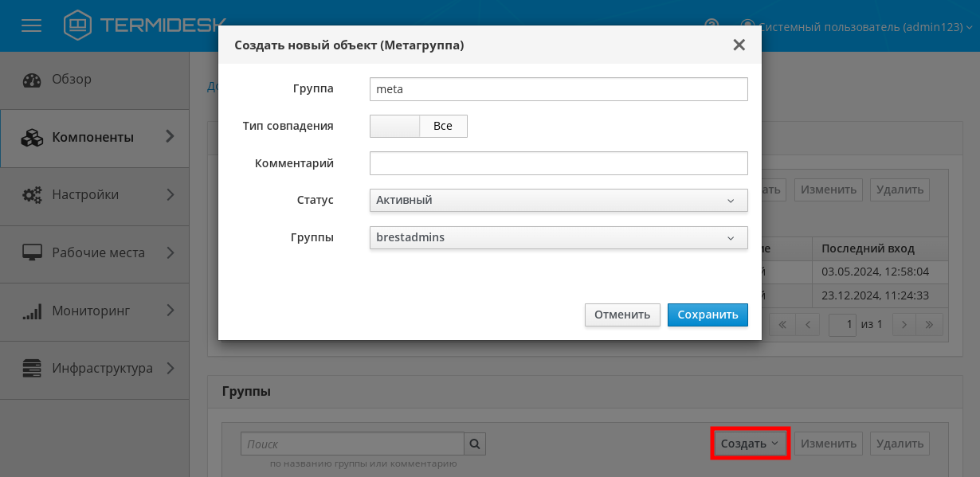This screenshot has width=980, height=477.
Task: Expand the Мониторинг menu chevron
Action: click(x=170, y=311)
